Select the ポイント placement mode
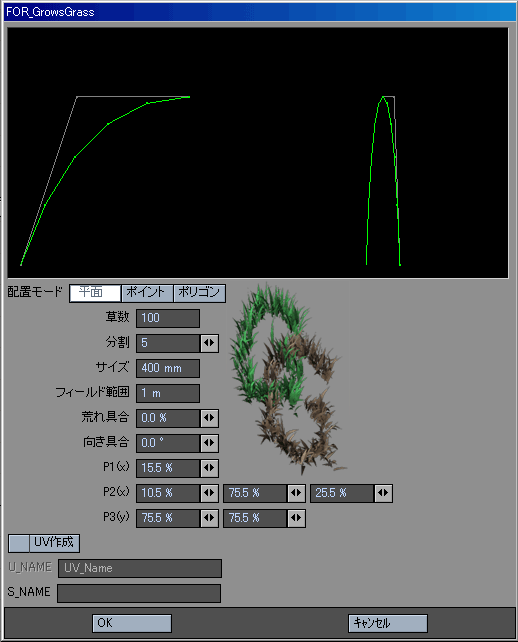This screenshot has width=518, height=642. pyautogui.click(x=147, y=293)
